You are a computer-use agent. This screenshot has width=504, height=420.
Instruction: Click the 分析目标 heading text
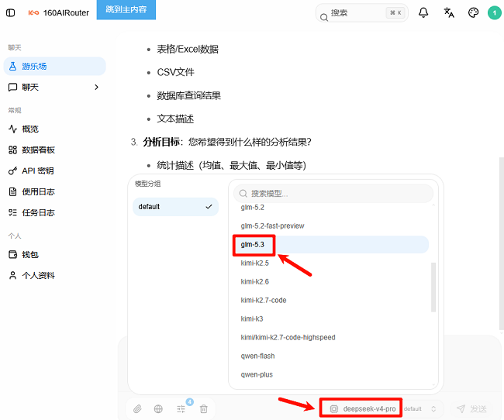click(161, 142)
